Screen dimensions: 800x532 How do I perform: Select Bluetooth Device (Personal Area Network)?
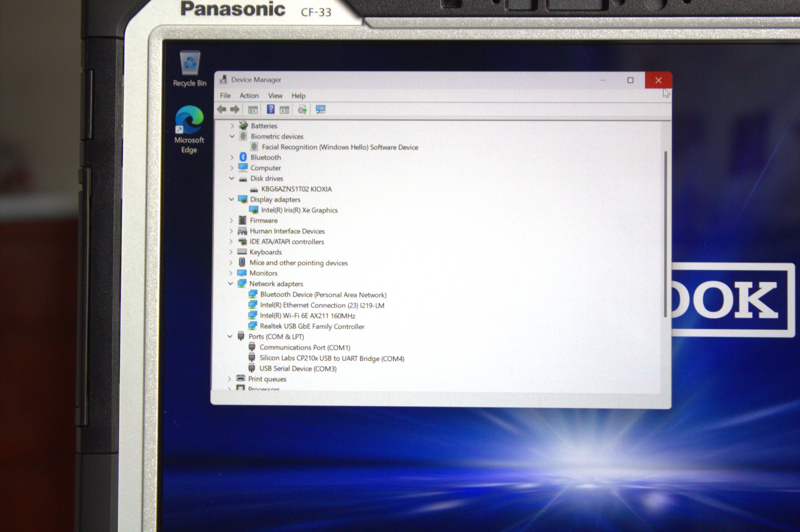[323, 295]
